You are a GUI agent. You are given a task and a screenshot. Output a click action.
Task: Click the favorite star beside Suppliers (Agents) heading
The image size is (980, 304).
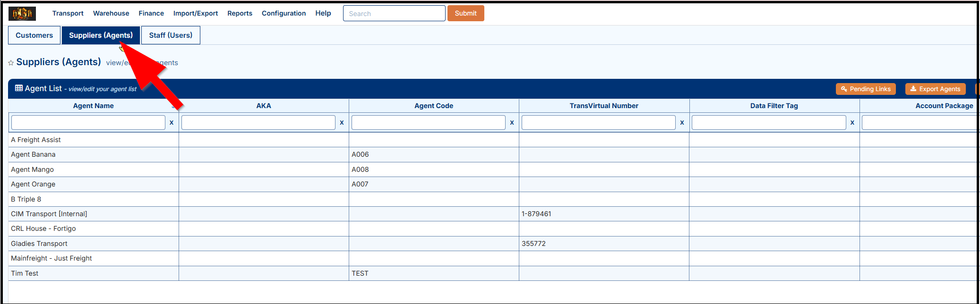[x=11, y=63]
